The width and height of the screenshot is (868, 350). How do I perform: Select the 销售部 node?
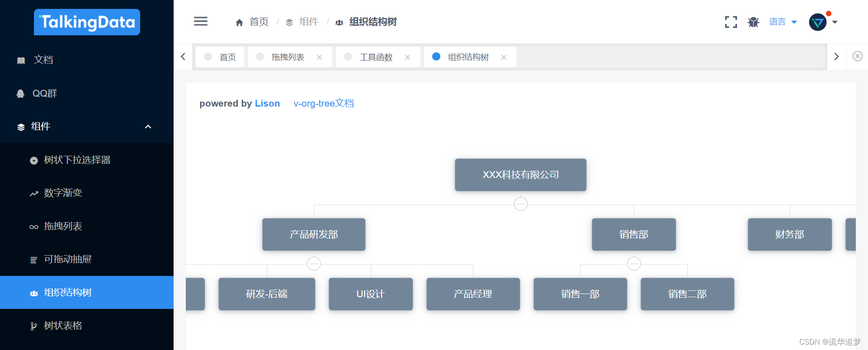(634, 234)
